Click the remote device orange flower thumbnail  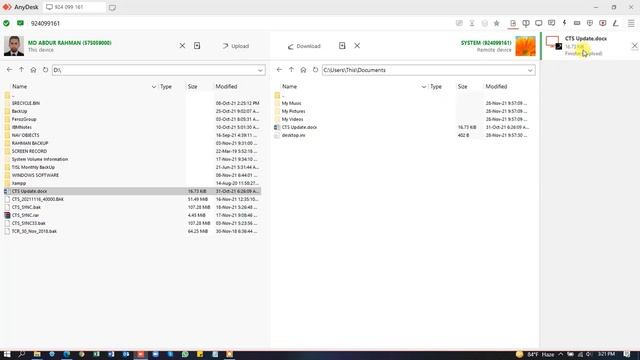click(525, 46)
